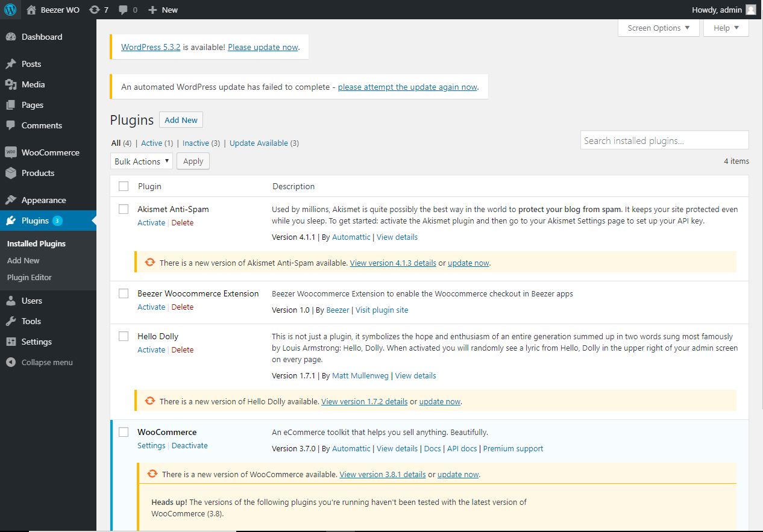Click the Add New button beside Plugins heading
Screen dimensions: 763x532
[181, 120]
